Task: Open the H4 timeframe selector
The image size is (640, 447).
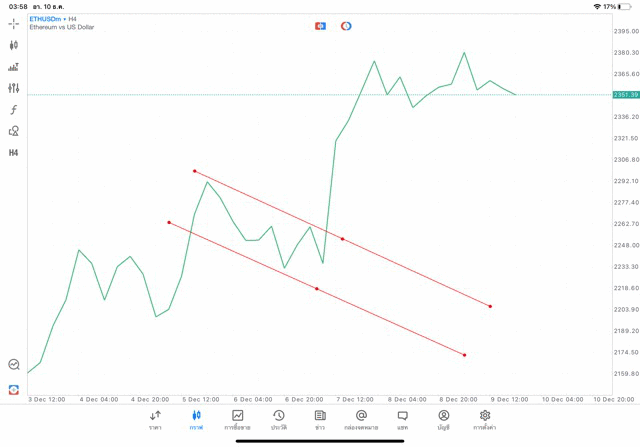Action: pyautogui.click(x=13, y=153)
